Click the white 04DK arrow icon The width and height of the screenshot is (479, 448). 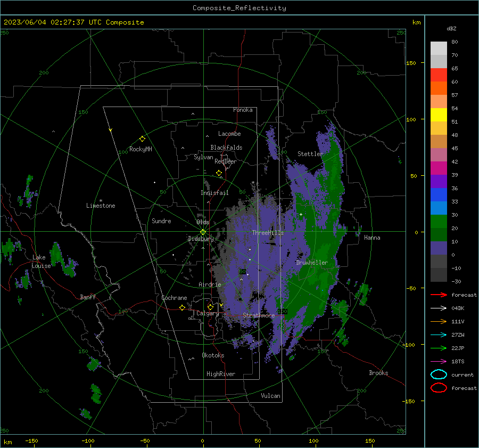(439, 308)
